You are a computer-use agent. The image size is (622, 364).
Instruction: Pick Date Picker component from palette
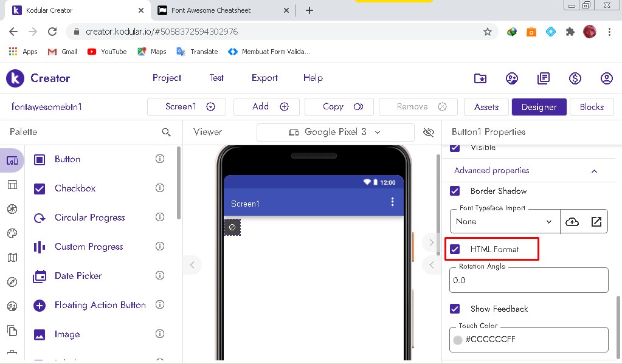click(78, 276)
